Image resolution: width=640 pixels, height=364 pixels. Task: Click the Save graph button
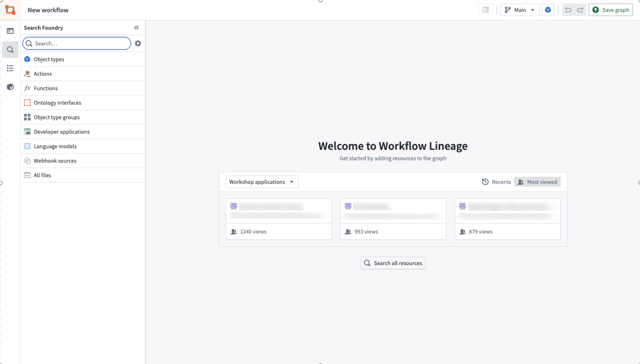pos(611,9)
